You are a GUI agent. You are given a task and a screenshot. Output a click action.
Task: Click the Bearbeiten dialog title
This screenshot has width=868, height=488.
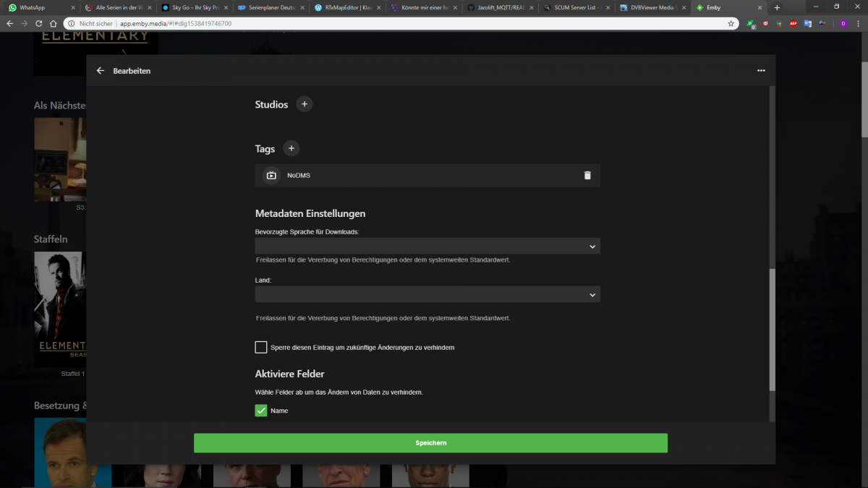tap(132, 71)
